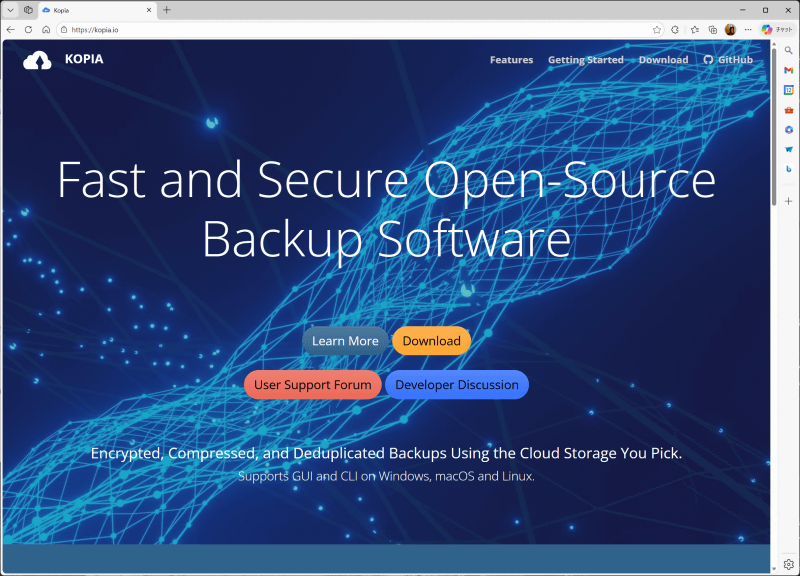Image resolution: width=800 pixels, height=576 pixels.
Task: Open the red toolbox Tools sidebar icon
Action: click(x=789, y=110)
